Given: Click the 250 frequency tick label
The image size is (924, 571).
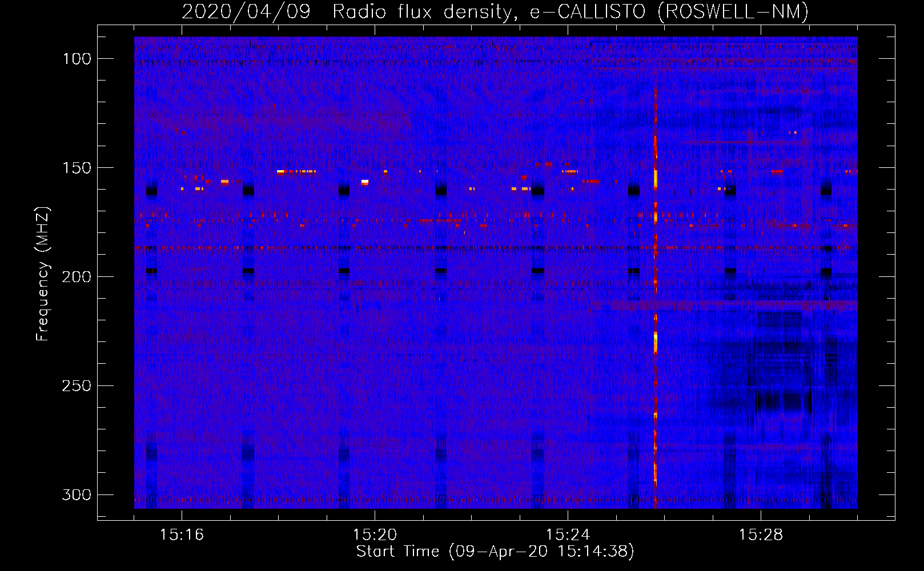Looking at the screenshot, I should (77, 386).
